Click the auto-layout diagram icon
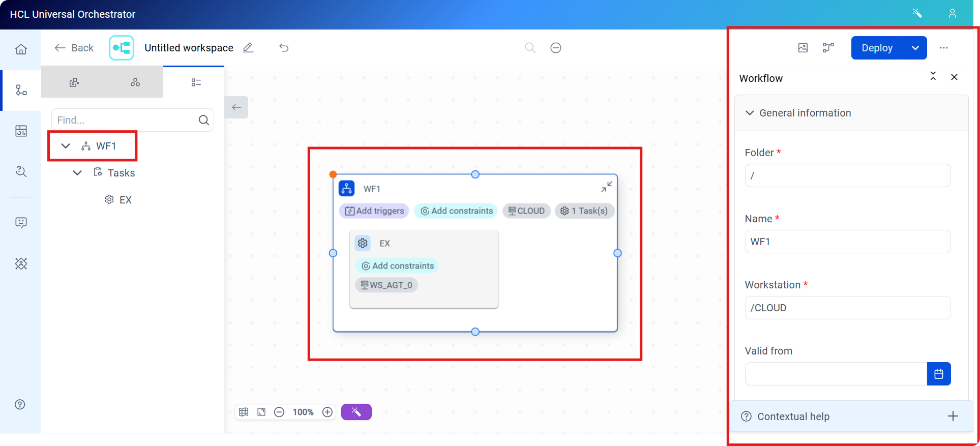 pyautogui.click(x=828, y=48)
